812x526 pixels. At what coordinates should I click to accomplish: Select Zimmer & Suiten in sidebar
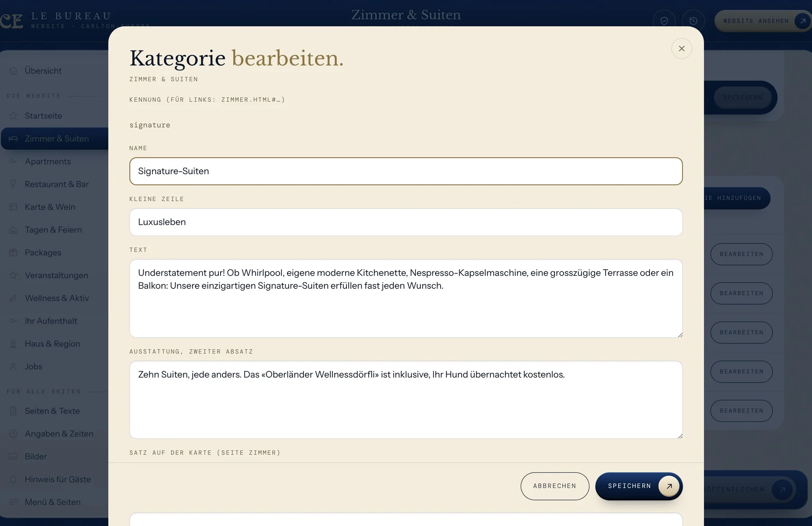[54, 139]
